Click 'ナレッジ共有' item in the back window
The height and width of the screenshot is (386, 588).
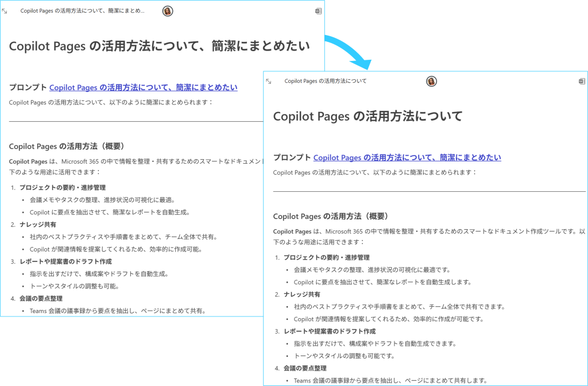pos(38,225)
